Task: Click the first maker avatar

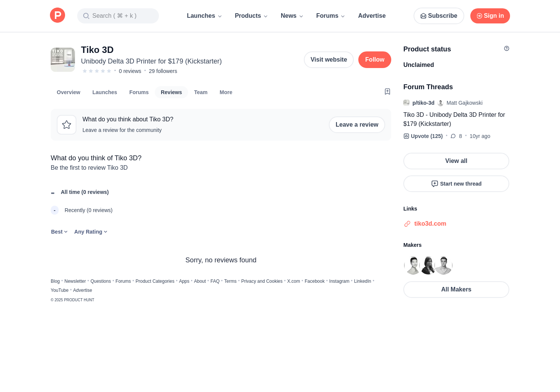Action: 413,265
